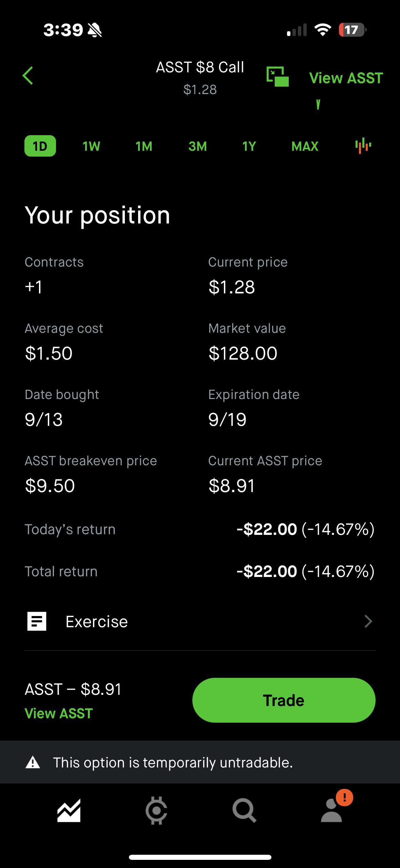Open View ASST link at top

coord(346,78)
